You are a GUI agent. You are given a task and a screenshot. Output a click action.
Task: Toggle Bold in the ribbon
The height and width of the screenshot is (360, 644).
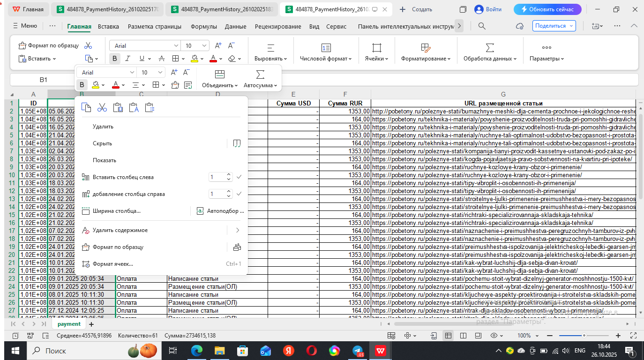pos(115,59)
